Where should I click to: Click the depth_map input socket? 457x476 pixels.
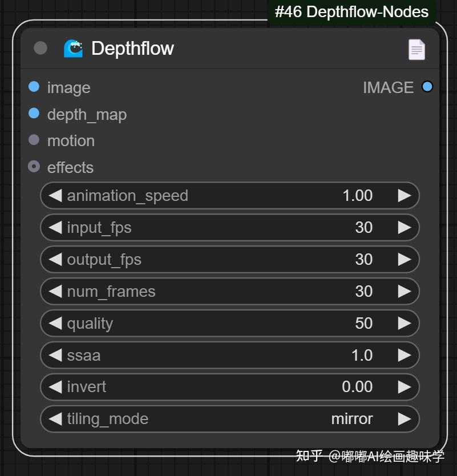coord(34,113)
